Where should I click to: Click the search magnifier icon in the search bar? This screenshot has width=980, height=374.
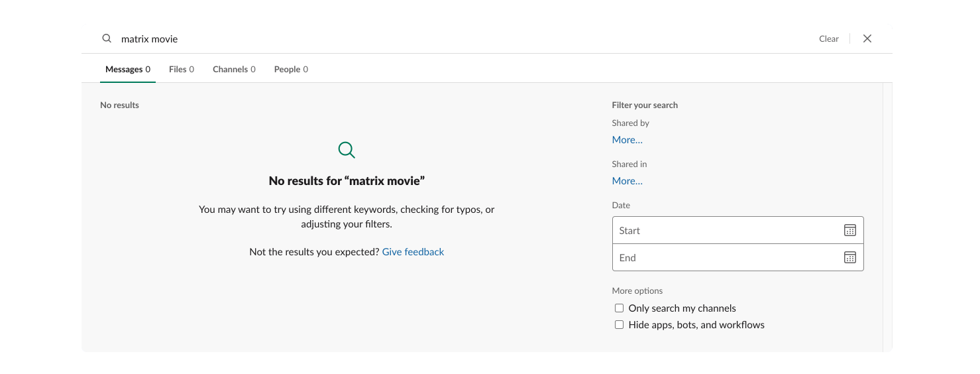click(x=107, y=38)
